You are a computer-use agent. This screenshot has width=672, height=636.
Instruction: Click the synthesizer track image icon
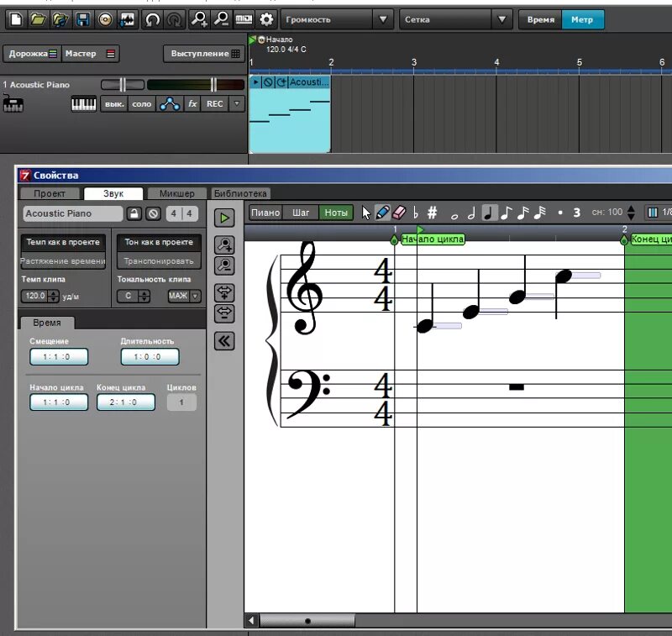(x=13, y=103)
